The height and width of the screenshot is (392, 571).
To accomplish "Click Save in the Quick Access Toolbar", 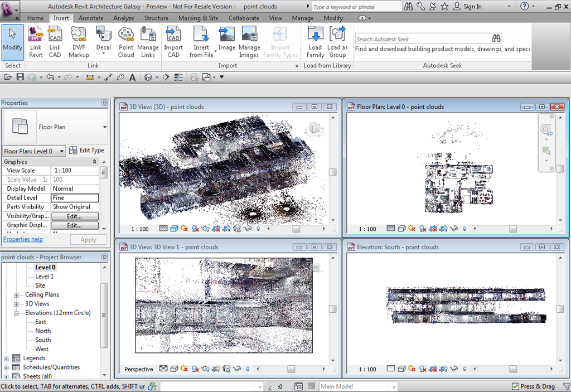I will pos(20,77).
